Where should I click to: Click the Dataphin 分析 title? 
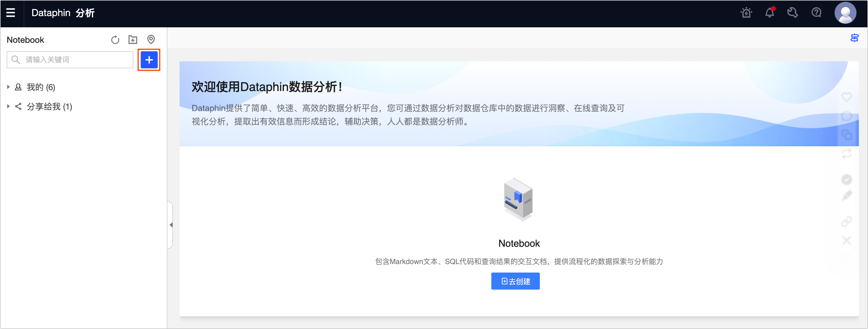pyautogui.click(x=63, y=13)
